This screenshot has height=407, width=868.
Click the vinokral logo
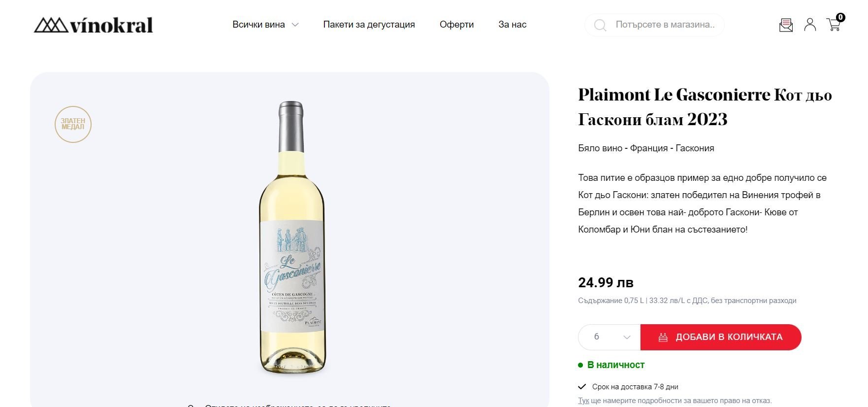(x=93, y=25)
